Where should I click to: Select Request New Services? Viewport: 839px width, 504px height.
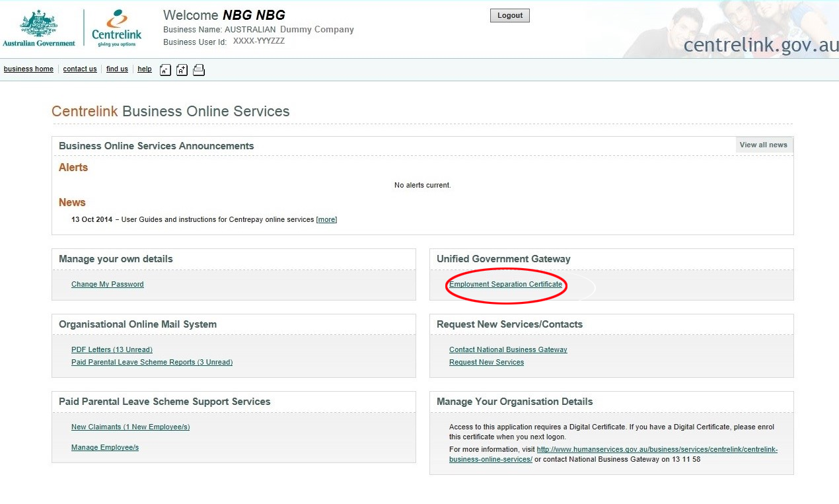pyautogui.click(x=486, y=362)
